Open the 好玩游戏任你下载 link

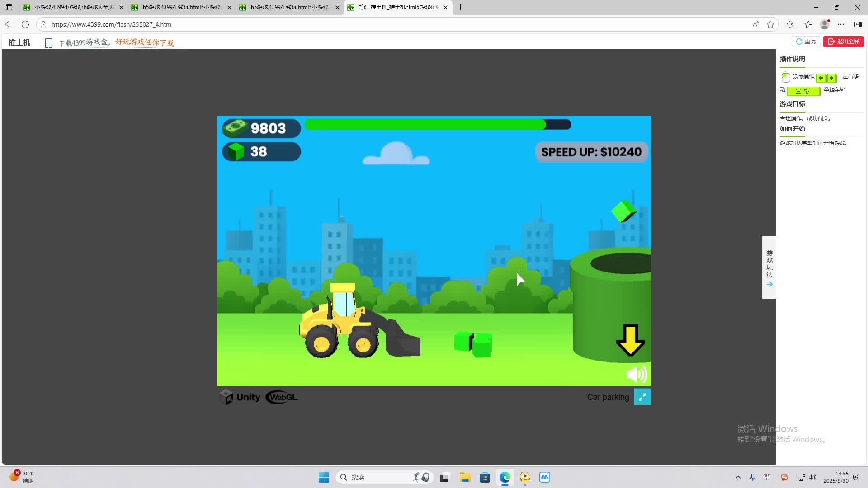[x=144, y=42]
